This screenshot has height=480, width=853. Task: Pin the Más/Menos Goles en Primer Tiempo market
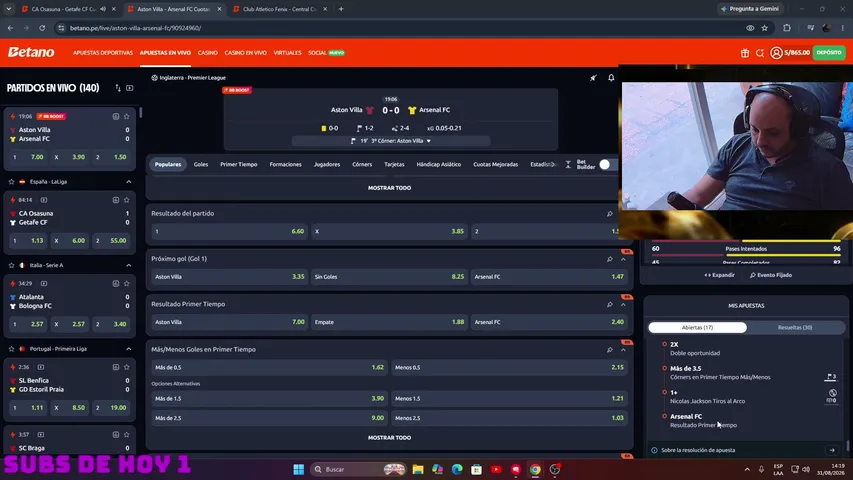[610, 349]
